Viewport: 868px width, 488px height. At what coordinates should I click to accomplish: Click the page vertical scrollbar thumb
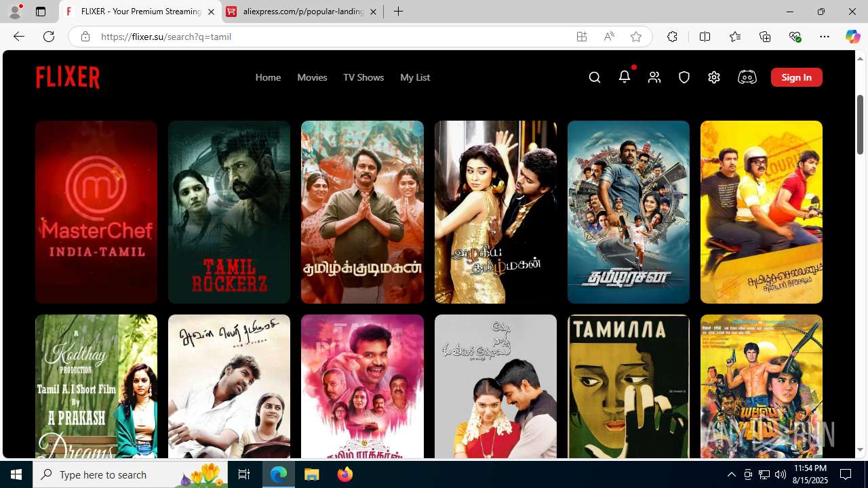(860, 124)
